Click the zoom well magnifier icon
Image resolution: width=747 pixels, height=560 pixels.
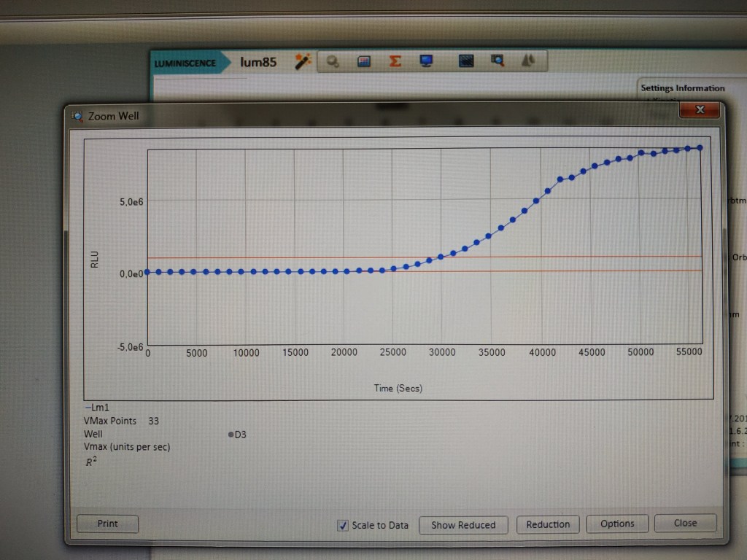pos(498,62)
